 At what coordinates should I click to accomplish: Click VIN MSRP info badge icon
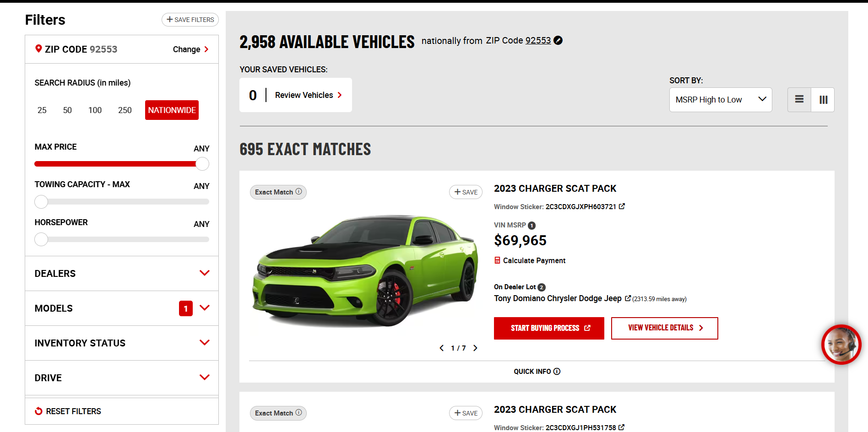(532, 226)
